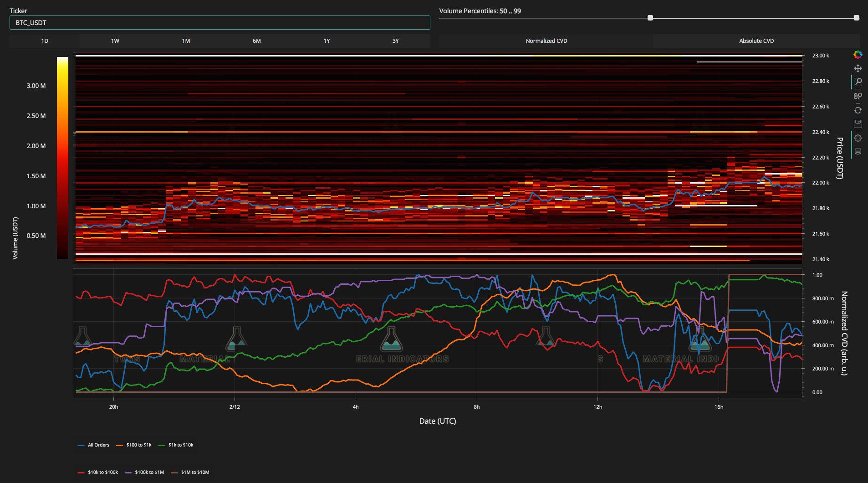Toggle $1M to $10M legend series
This screenshot has width=868, height=483.
point(190,473)
